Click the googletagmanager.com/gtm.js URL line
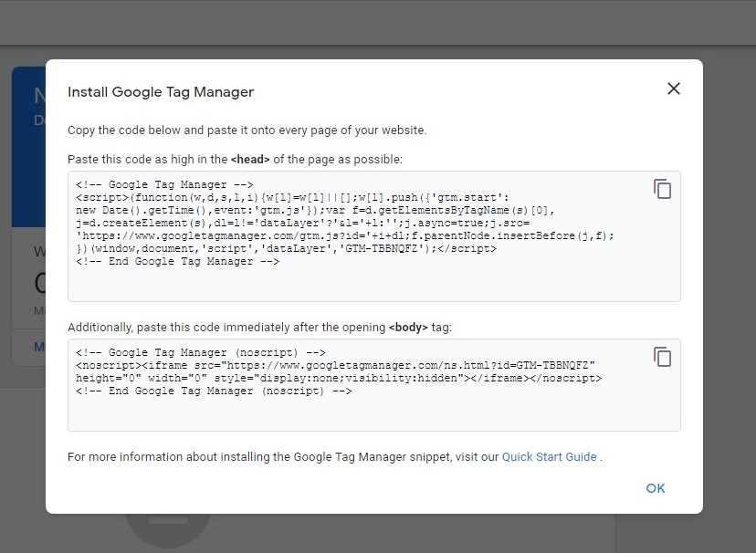 click(345, 235)
